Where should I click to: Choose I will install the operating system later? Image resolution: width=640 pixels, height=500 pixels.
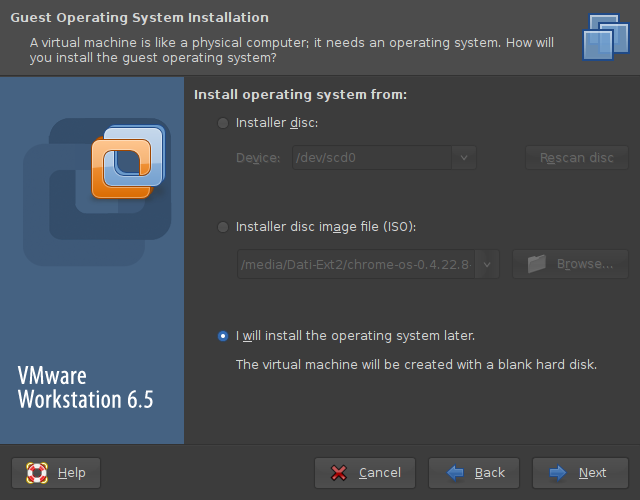pyautogui.click(x=223, y=336)
